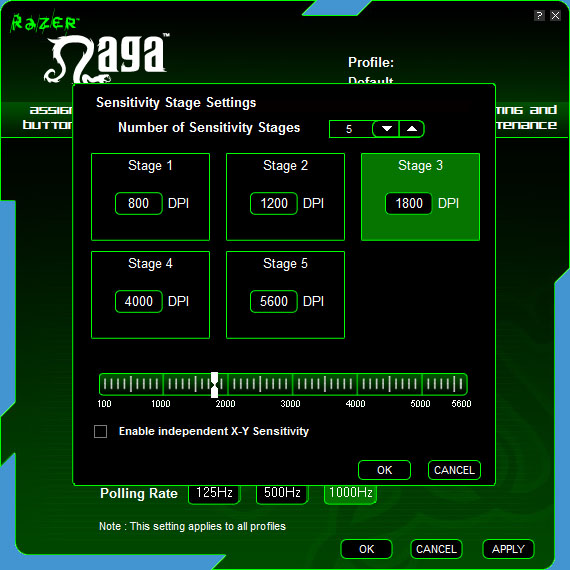Click APPLY in the main Razer Naga window
Image resolution: width=570 pixels, height=570 pixels.
pyautogui.click(x=508, y=549)
